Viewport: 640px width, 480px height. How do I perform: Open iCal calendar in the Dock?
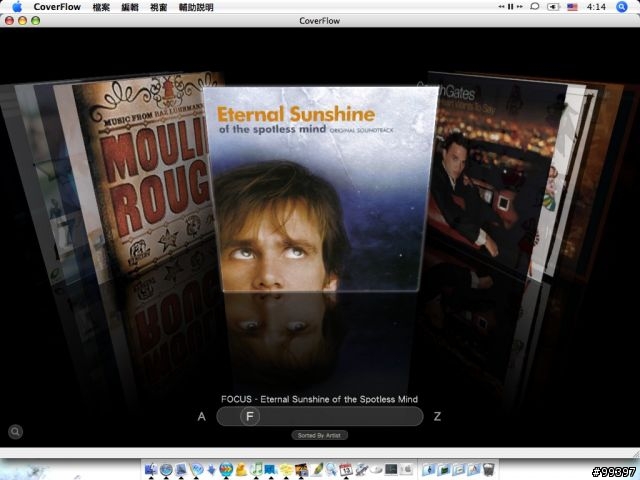pyautogui.click(x=345, y=469)
